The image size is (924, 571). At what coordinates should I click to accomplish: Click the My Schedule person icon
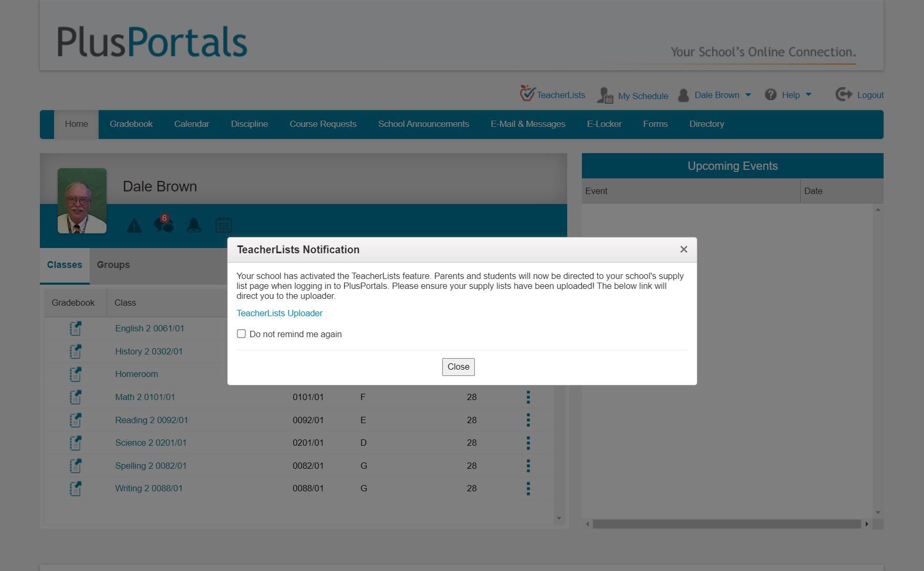(606, 95)
